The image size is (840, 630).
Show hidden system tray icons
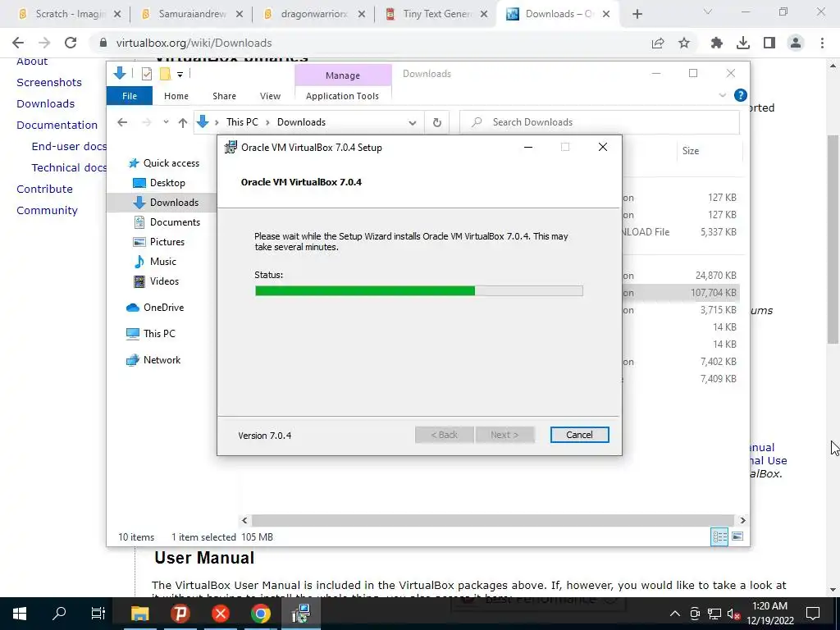[x=675, y=614]
